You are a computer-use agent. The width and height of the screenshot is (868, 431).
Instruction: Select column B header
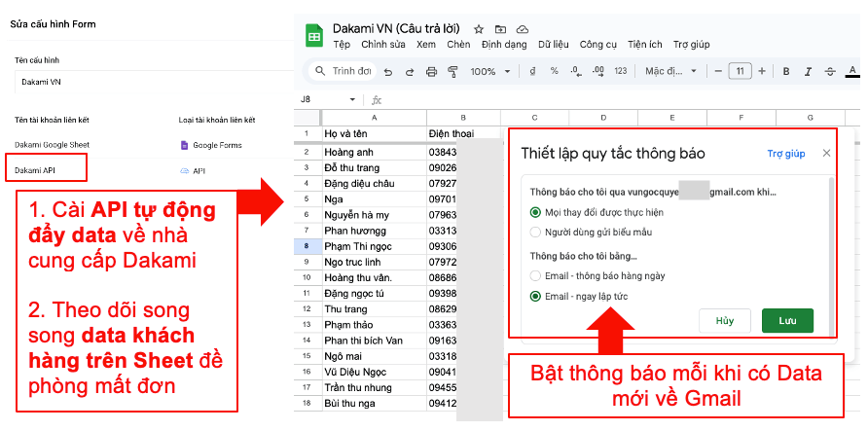click(x=463, y=118)
